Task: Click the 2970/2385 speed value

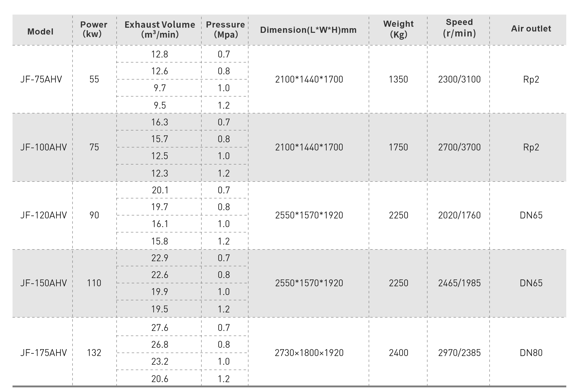Action: (x=459, y=353)
